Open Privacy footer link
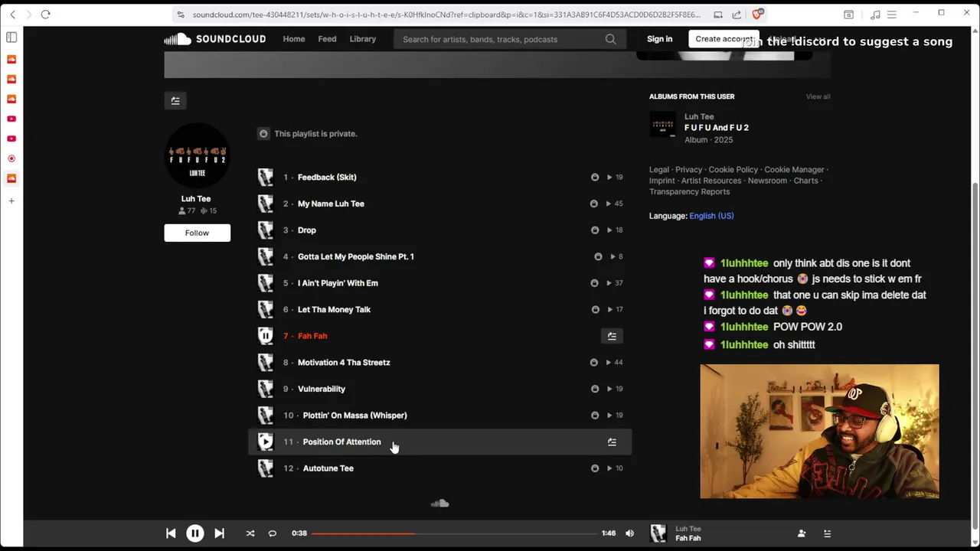Image resolution: width=980 pixels, height=551 pixels. 688,170
